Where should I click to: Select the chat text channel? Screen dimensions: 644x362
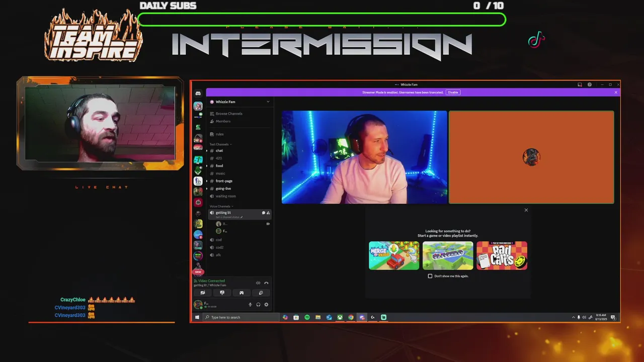pyautogui.click(x=239, y=151)
